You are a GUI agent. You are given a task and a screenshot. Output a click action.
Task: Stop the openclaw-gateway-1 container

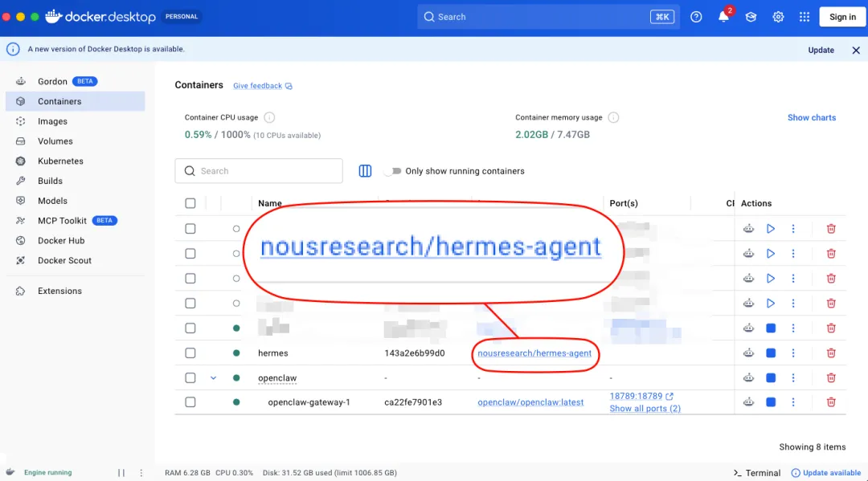771,402
